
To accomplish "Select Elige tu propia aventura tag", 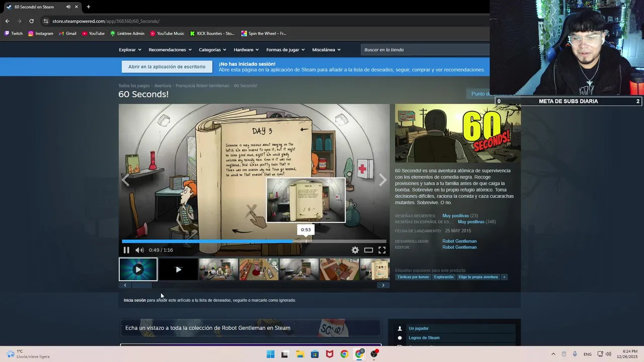I will tap(478, 277).
